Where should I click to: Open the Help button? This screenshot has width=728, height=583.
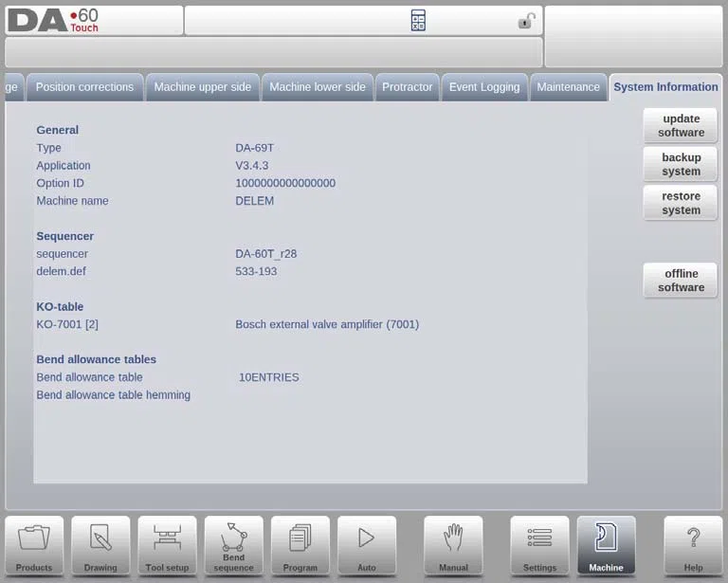point(693,546)
